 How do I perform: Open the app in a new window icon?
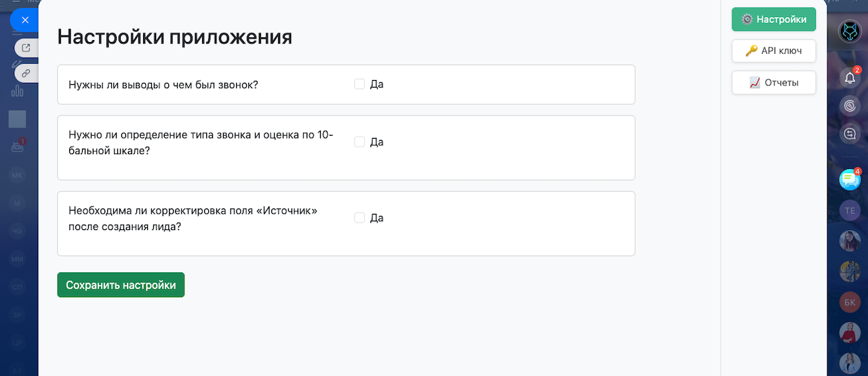[26, 48]
